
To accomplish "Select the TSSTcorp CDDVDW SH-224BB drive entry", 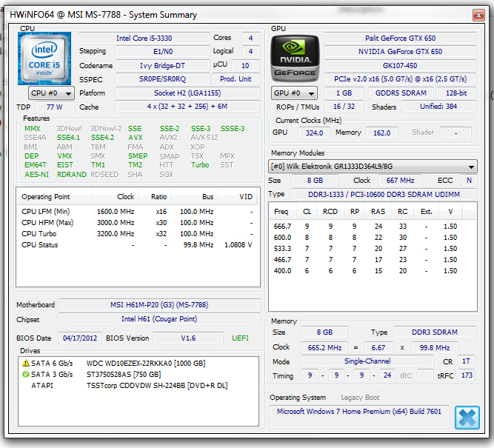I will (x=138, y=385).
